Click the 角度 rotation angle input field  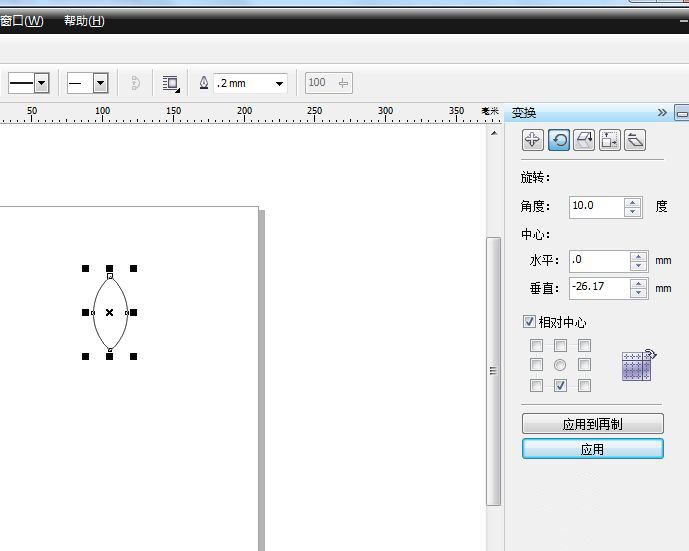[595, 206]
